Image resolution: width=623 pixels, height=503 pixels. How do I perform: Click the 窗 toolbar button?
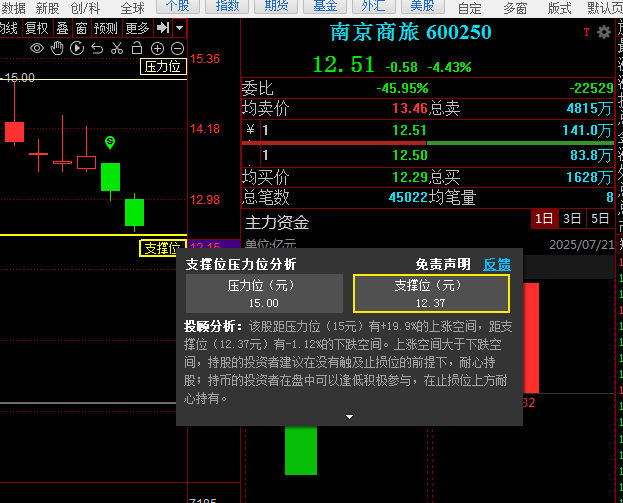click(x=81, y=28)
